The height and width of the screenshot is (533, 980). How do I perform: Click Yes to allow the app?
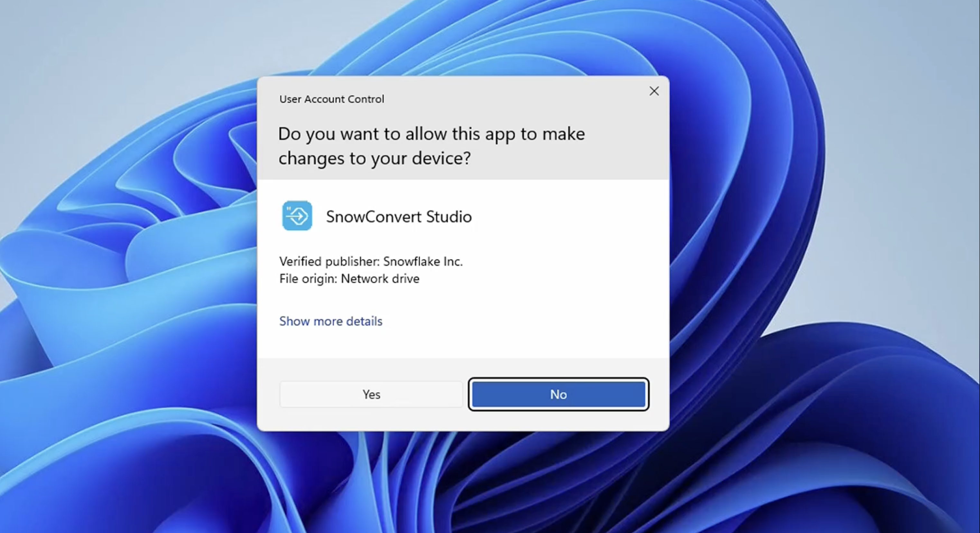371,394
